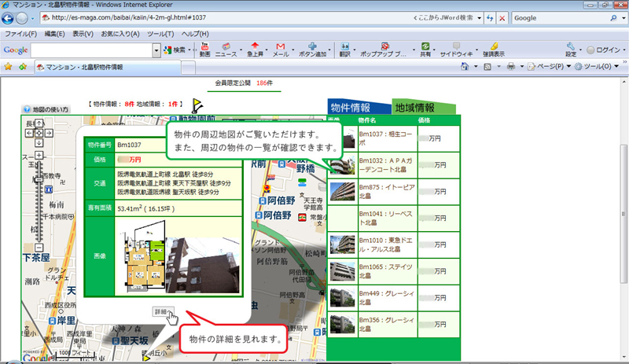Open the お気に入り(A) menu
The width and height of the screenshot is (629, 364).
pyautogui.click(x=120, y=34)
